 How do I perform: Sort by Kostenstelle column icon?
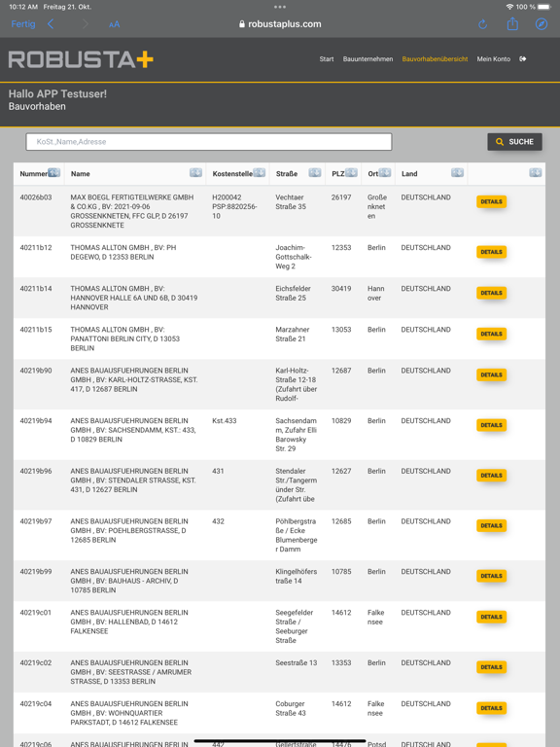(x=259, y=172)
